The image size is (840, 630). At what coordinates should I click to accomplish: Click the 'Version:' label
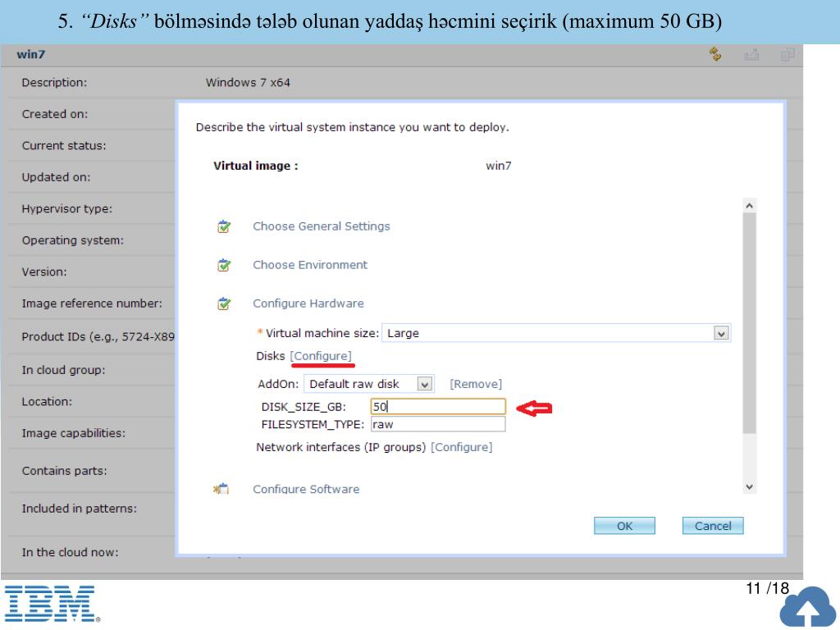click(44, 272)
